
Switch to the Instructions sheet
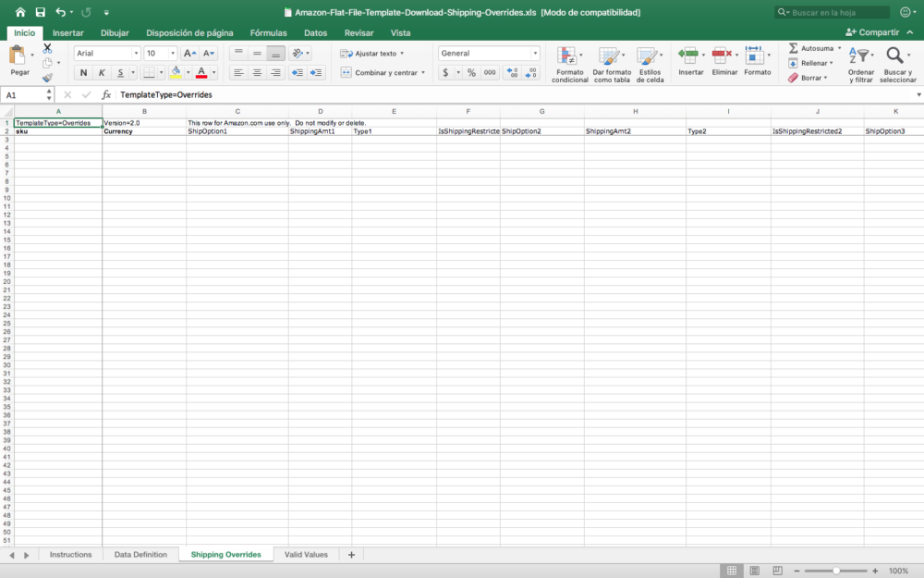coord(71,554)
